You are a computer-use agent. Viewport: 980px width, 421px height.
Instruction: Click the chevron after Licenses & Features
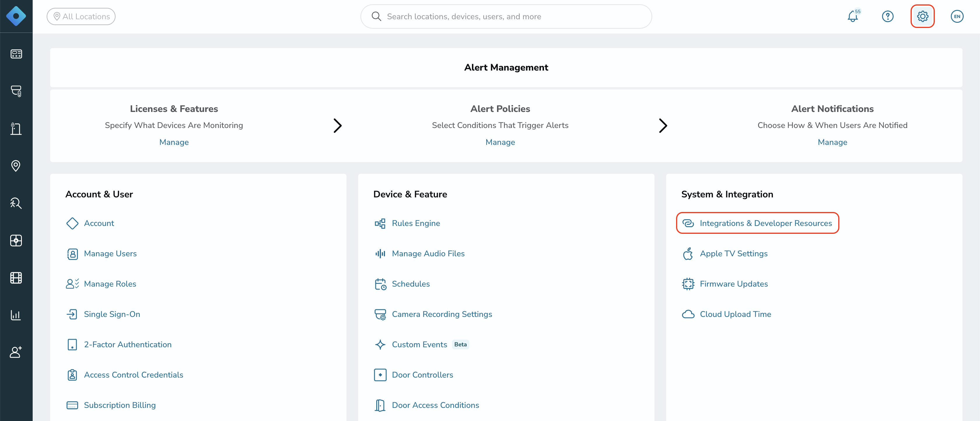(337, 125)
